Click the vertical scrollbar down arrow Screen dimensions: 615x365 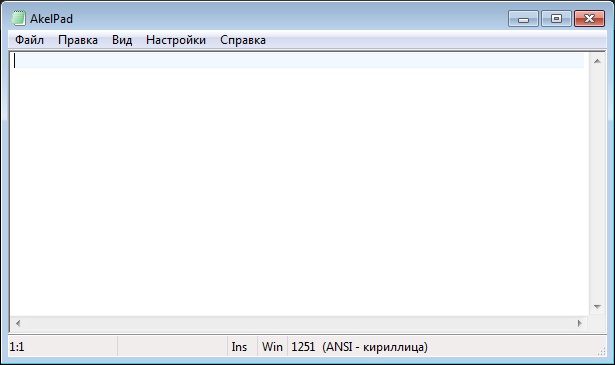coord(597,307)
